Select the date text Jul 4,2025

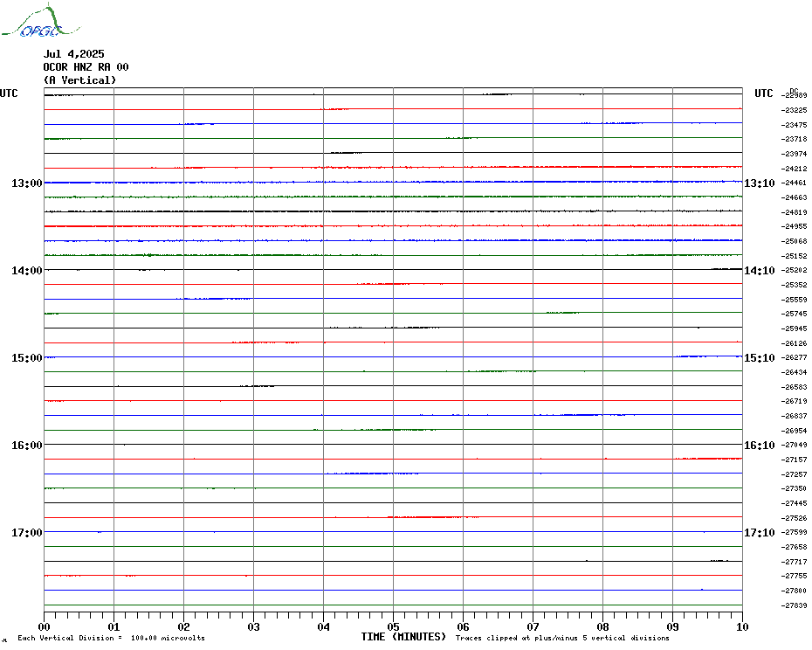pos(73,54)
